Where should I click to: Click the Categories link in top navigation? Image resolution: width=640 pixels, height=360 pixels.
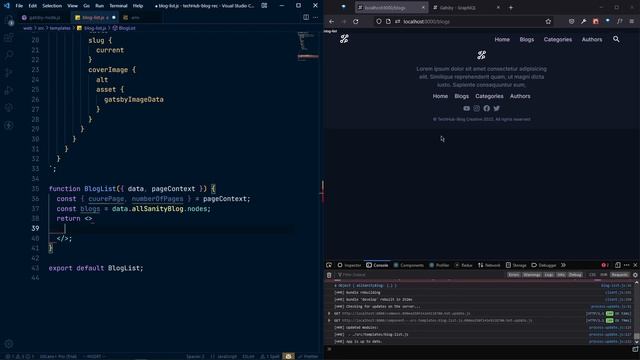(558, 39)
